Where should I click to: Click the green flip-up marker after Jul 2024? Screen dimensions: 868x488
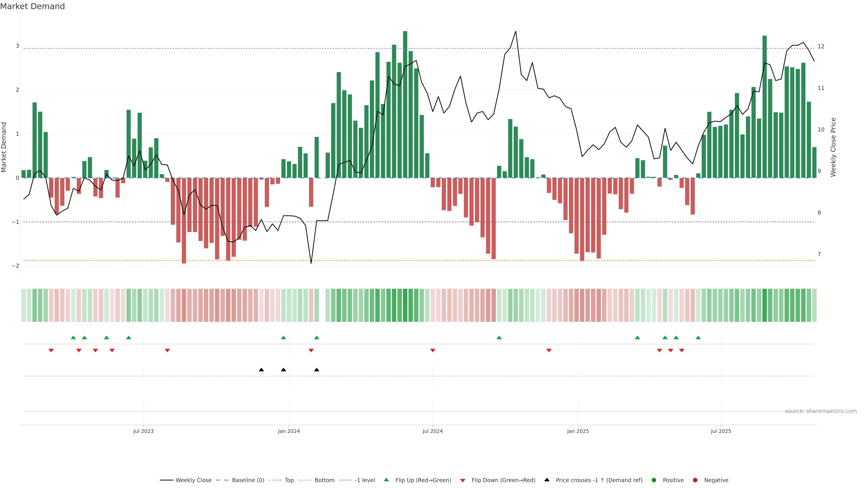coord(499,338)
